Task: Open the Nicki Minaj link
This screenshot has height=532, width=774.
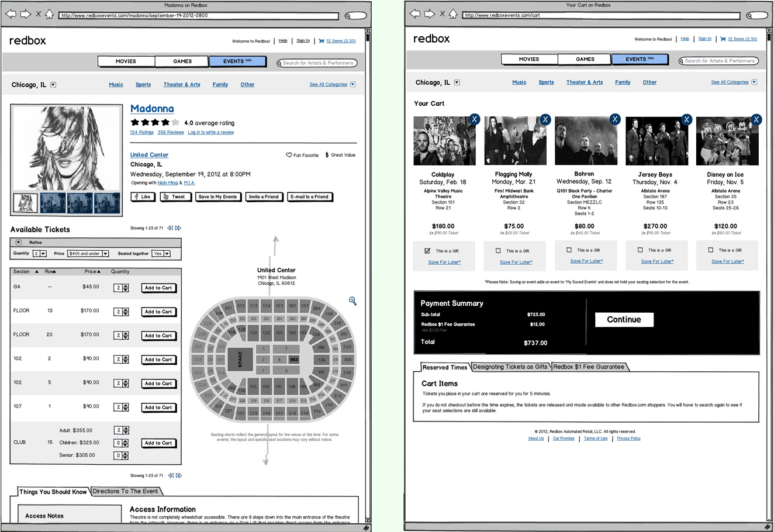Action: click(x=168, y=183)
